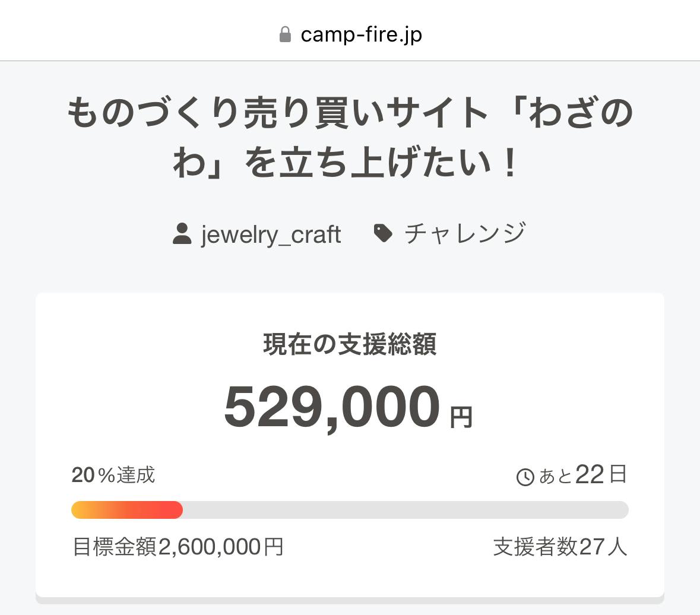
Task: Click the 支援者数27人 supporter count
Action: pos(560,547)
